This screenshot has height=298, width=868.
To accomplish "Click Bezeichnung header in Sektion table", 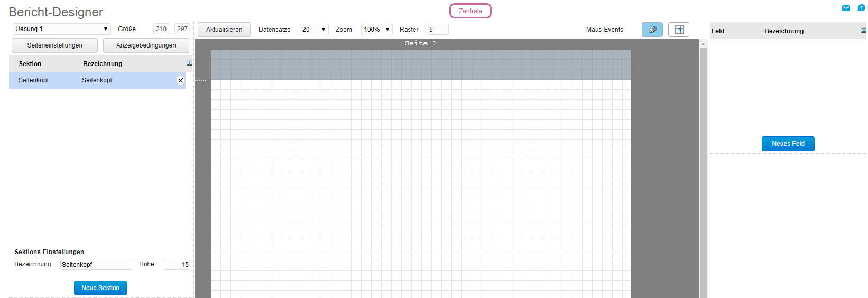I will pyautogui.click(x=103, y=64).
